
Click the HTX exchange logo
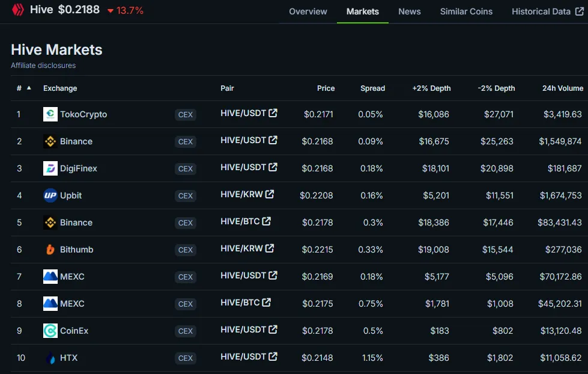click(50, 358)
